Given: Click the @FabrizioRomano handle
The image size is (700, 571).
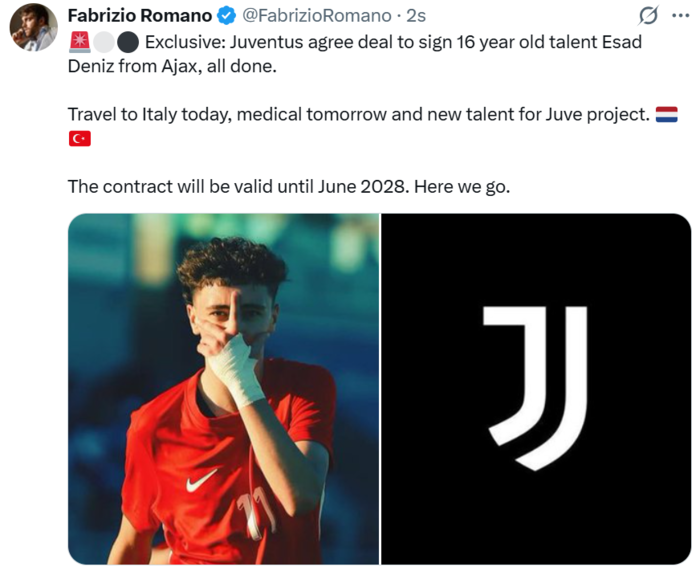Looking at the screenshot, I should click(317, 16).
